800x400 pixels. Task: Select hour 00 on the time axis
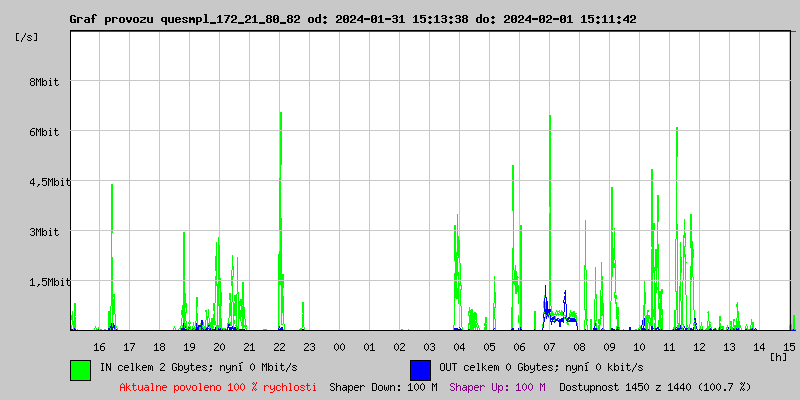(339, 346)
